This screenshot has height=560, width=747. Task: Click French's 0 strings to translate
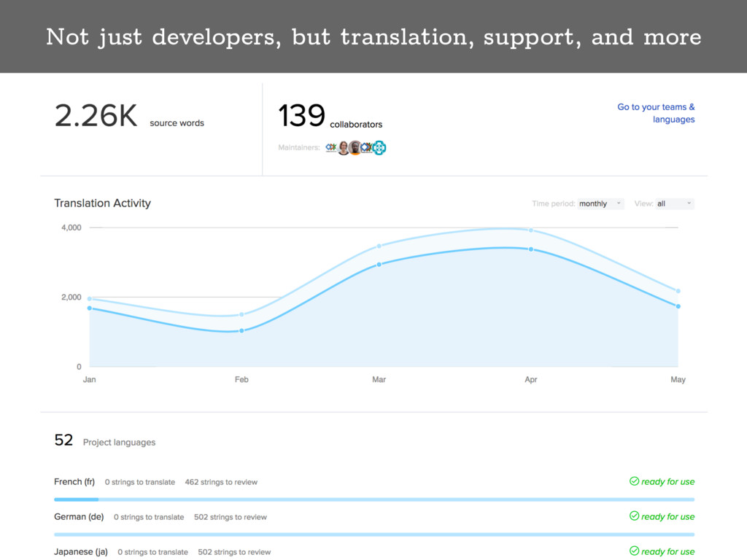(x=139, y=482)
